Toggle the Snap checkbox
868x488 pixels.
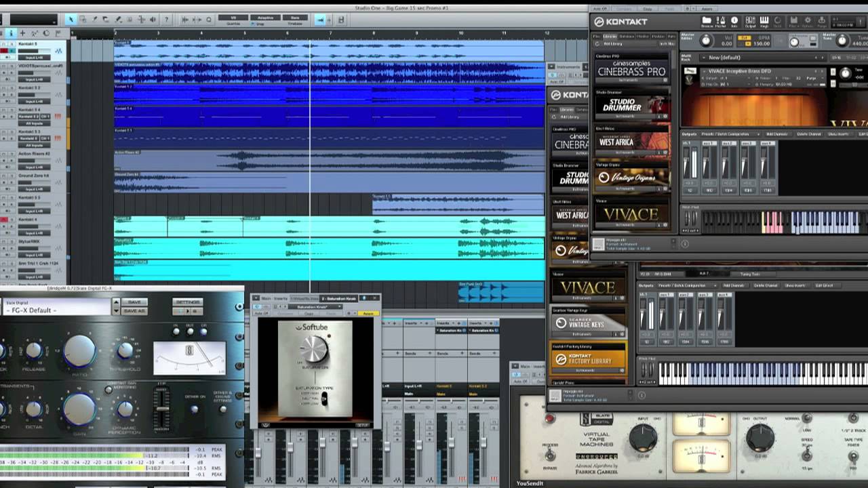tap(252, 24)
